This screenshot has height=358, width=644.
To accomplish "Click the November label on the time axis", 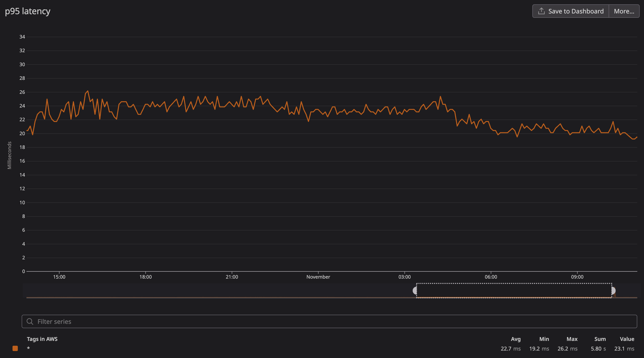I will point(318,277).
